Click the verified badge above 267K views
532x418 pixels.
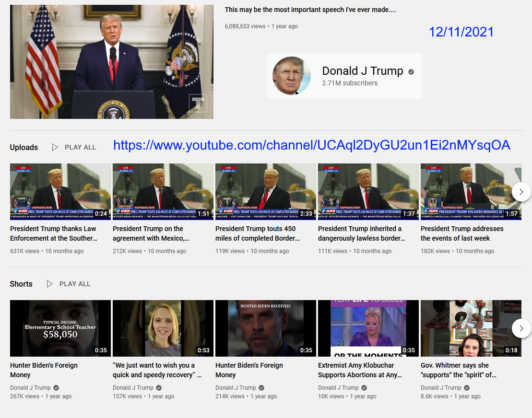coord(56,388)
